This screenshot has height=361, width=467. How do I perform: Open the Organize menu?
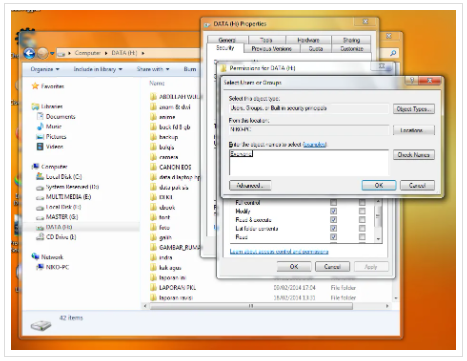coord(45,69)
